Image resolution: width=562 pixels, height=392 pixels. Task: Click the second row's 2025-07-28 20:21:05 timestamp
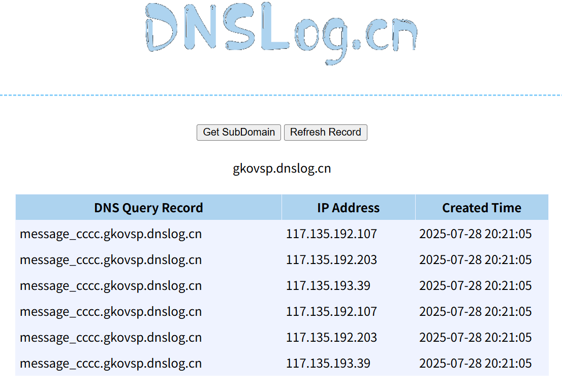point(476,260)
